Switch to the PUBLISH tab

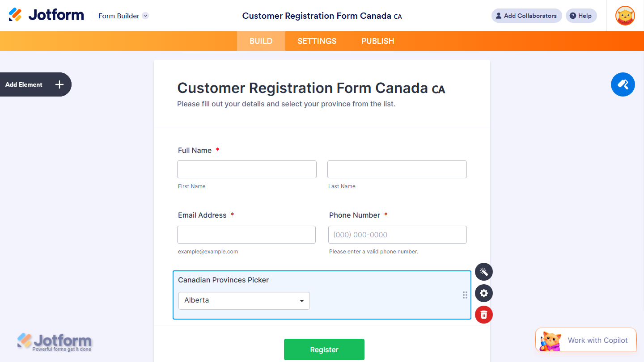(377, 41)
